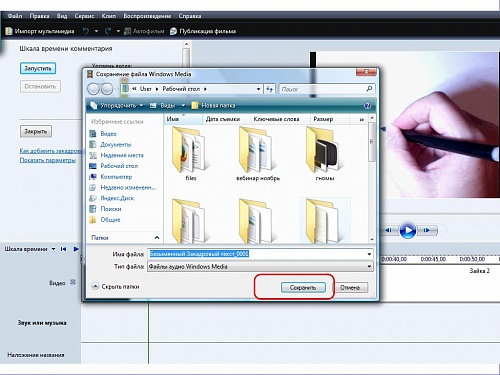Expand the address bar path dropdown

[258, 89]
